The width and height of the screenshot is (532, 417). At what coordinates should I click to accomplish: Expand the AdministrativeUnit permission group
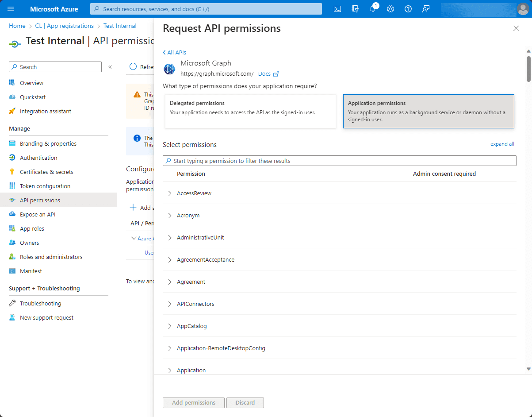(x=170, y=237)
